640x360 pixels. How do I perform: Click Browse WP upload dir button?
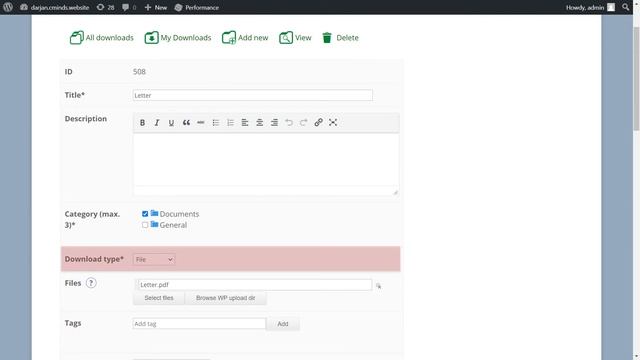[226, 298]
